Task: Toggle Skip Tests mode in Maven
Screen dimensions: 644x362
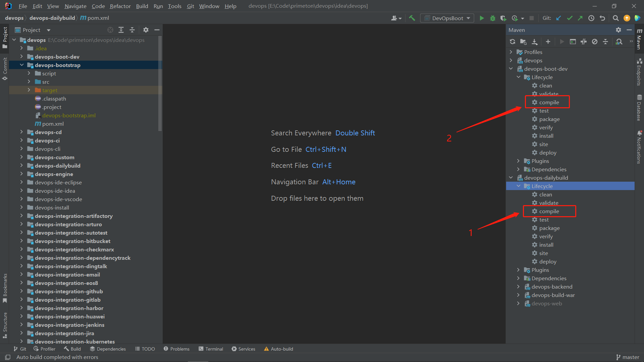Action: point(594,42)
